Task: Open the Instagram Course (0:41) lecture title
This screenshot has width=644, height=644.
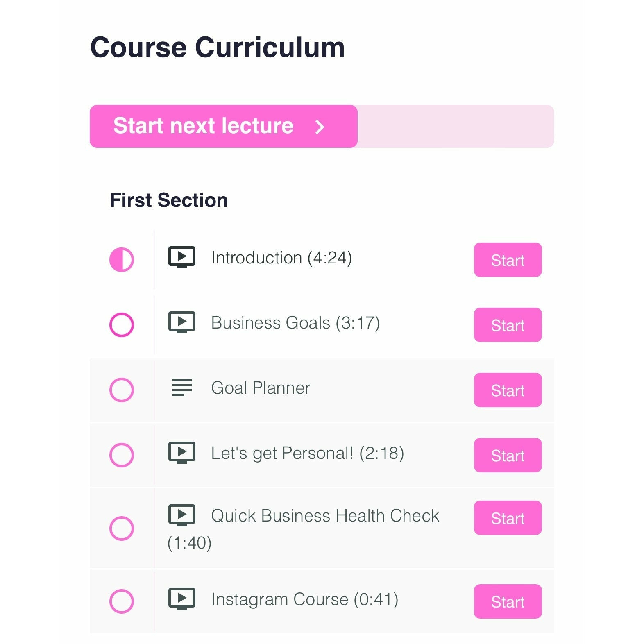Action: click(304, 599)
